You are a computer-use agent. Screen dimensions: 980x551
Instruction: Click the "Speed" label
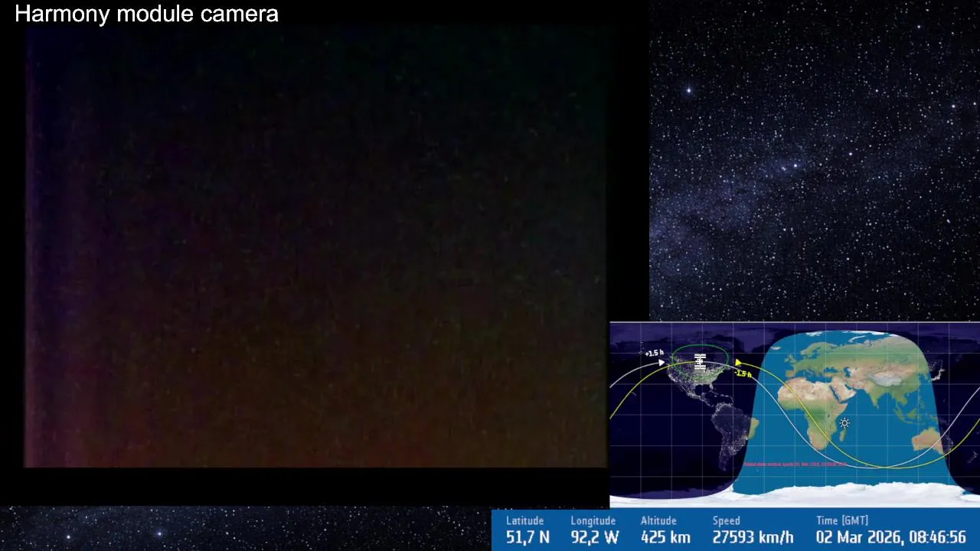click(726, 521)
